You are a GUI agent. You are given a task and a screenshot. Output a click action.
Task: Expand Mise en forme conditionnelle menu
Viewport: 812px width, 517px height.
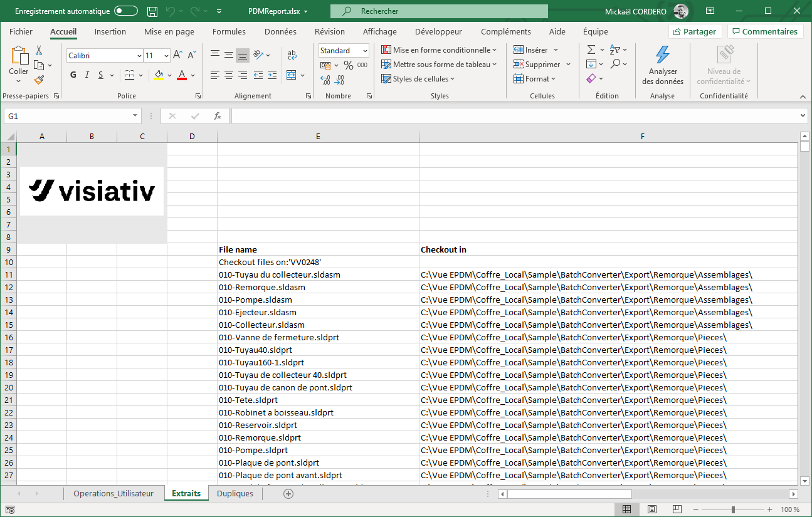(x=438, y=50)
